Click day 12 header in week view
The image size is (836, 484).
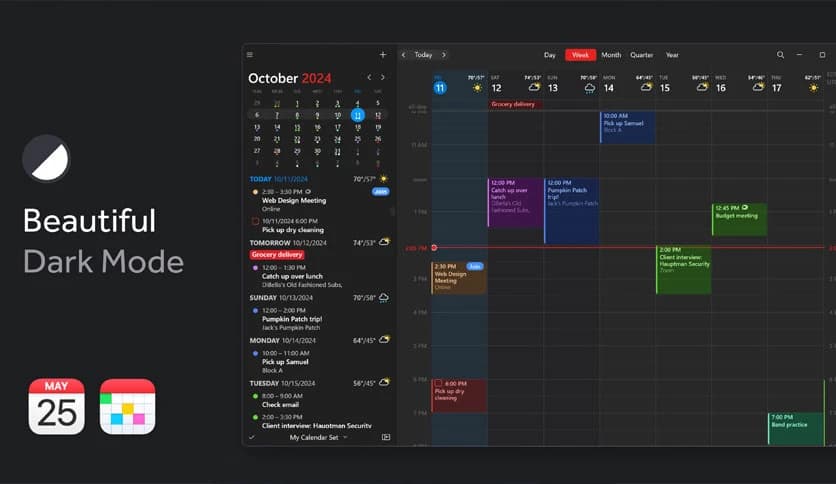tap(496, 88)
